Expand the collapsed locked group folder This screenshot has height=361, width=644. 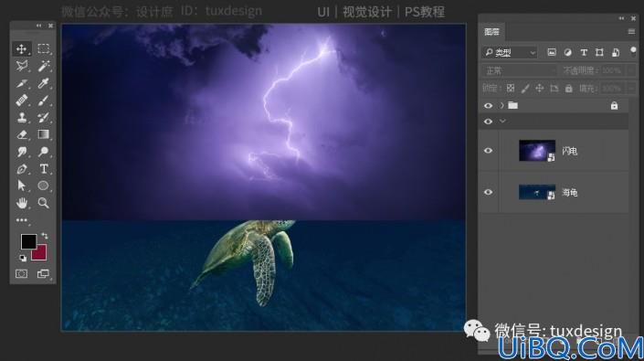[x=501, y=105]
